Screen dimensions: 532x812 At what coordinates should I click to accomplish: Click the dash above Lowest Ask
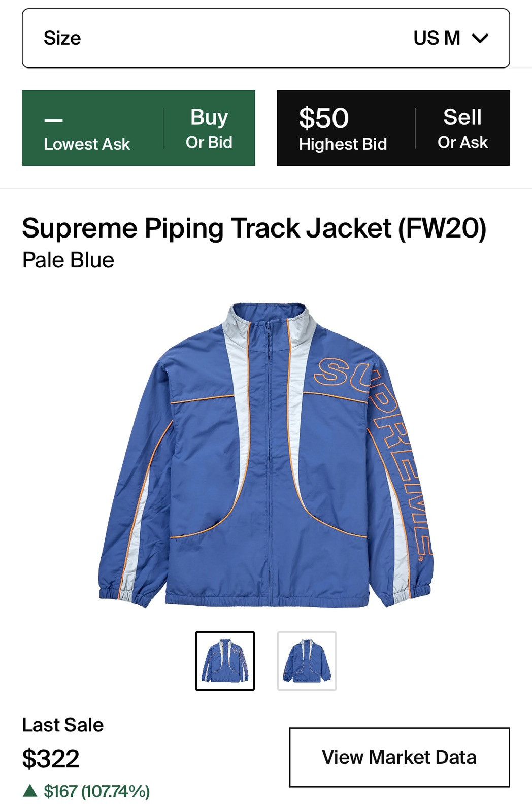53,120
